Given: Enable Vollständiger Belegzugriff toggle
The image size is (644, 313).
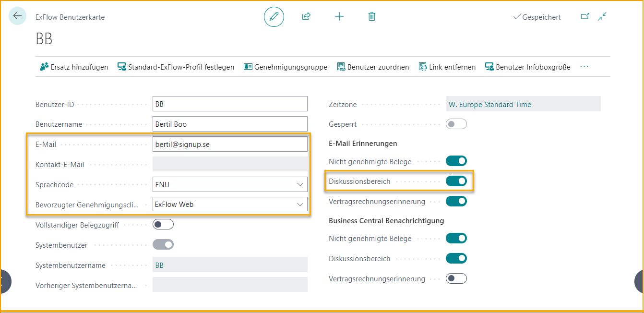Looking at the screenshot, I should point(163,225).
